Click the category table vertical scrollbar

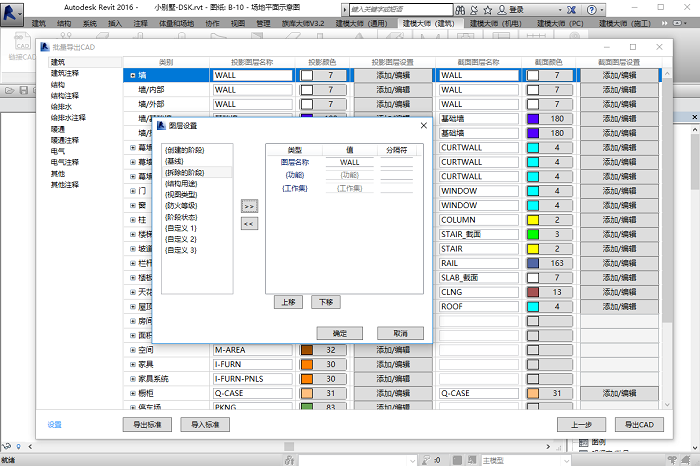tap(667, 239)
